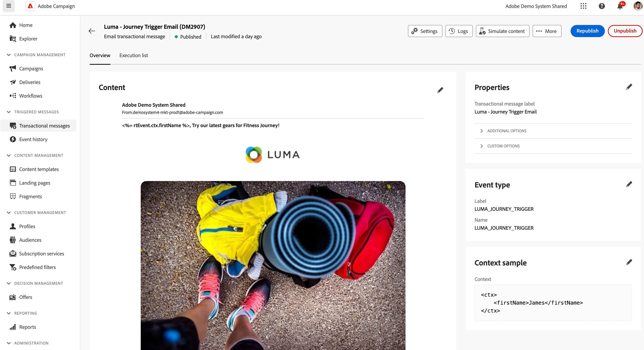Screen dimensions: 644x350
Task: Open Subscription services in the sidebar
Action: [x=38, y=254]
